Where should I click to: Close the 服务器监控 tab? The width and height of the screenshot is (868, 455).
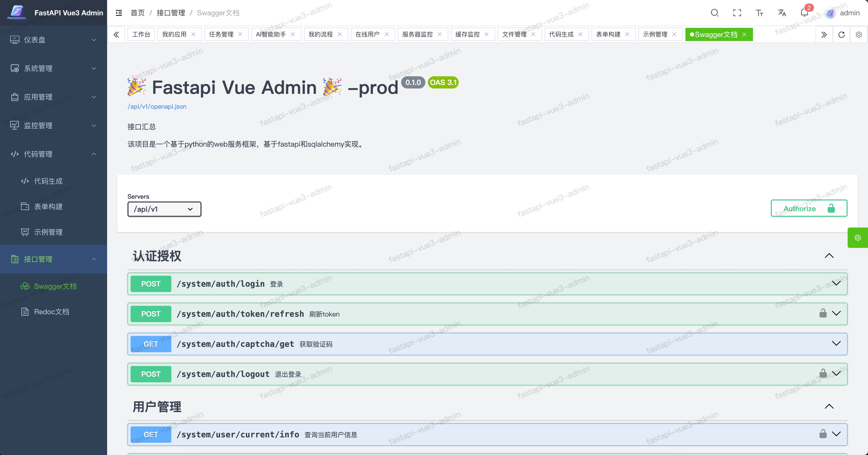click(440, 34)
